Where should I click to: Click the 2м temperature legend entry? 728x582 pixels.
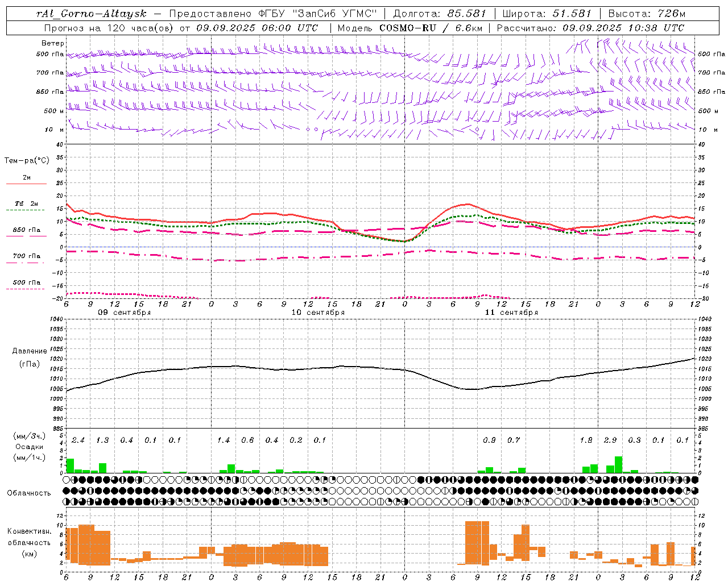coord(27,178)
